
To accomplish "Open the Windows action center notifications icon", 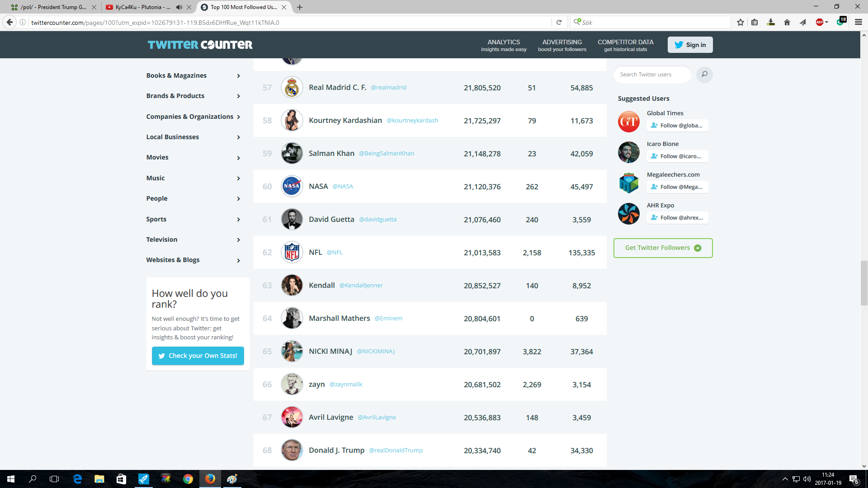I will [854, 479].
